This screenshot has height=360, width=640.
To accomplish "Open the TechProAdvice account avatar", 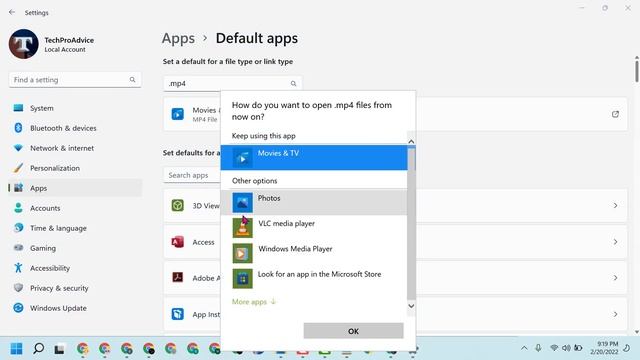I will click(24, 44).
